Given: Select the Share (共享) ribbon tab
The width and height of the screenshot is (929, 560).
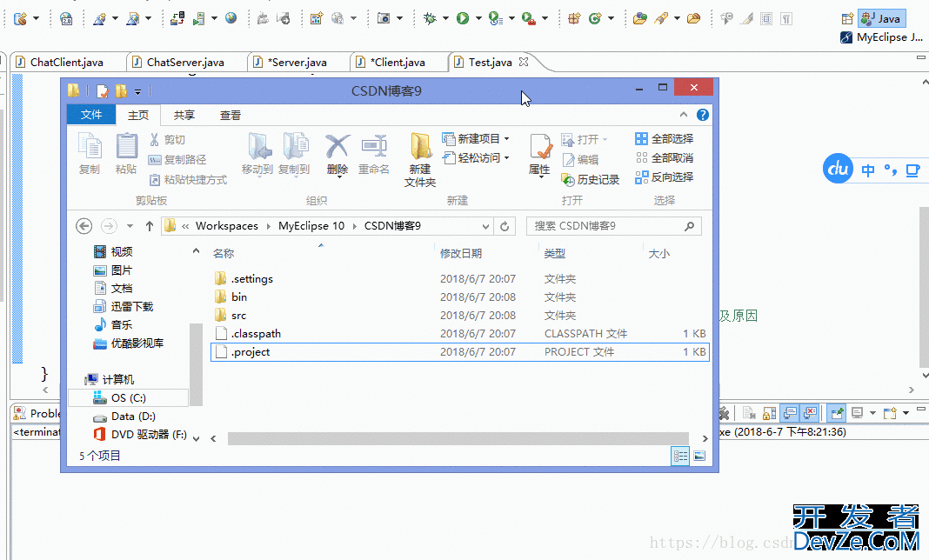Looking at the screenshot, I should (184, 115).
